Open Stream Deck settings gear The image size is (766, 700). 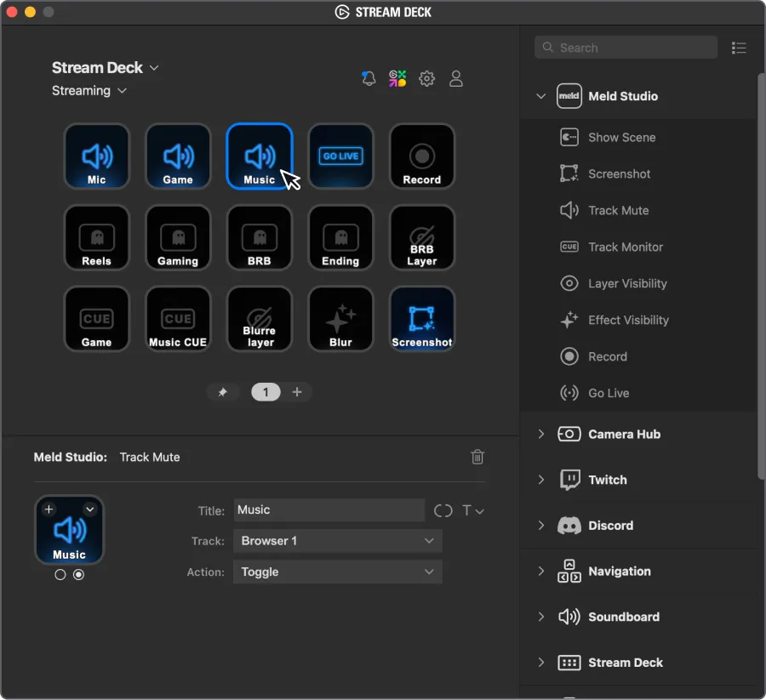[426, 77]
